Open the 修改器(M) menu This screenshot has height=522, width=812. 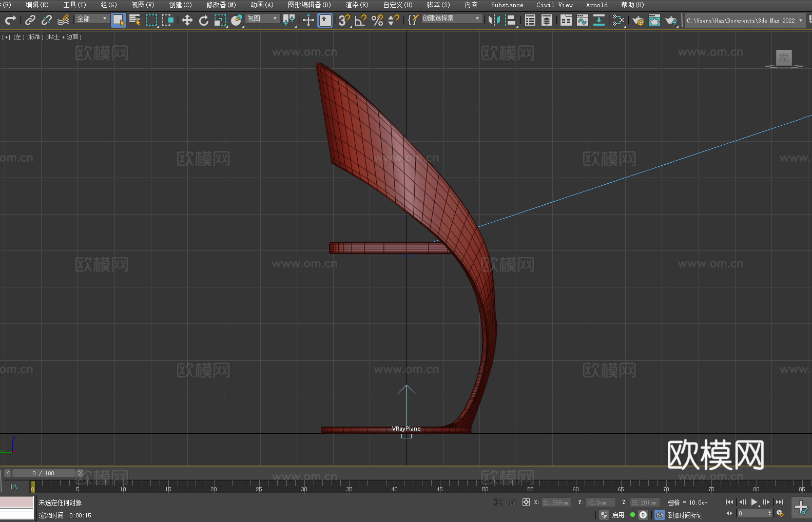pyautogui.click(x=221, y=5)
